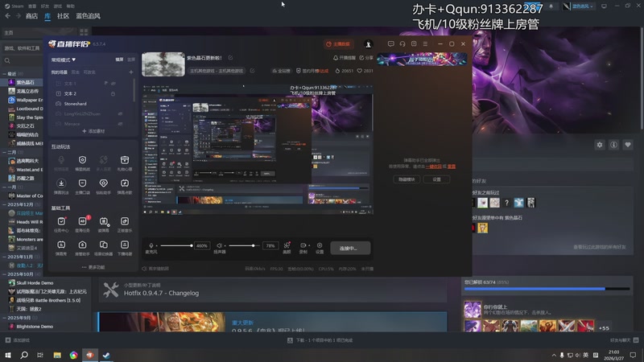The height and width of the screenshot is (362, 644).
Task: Favorite the game with heart icon
Action: click(628, 145)
